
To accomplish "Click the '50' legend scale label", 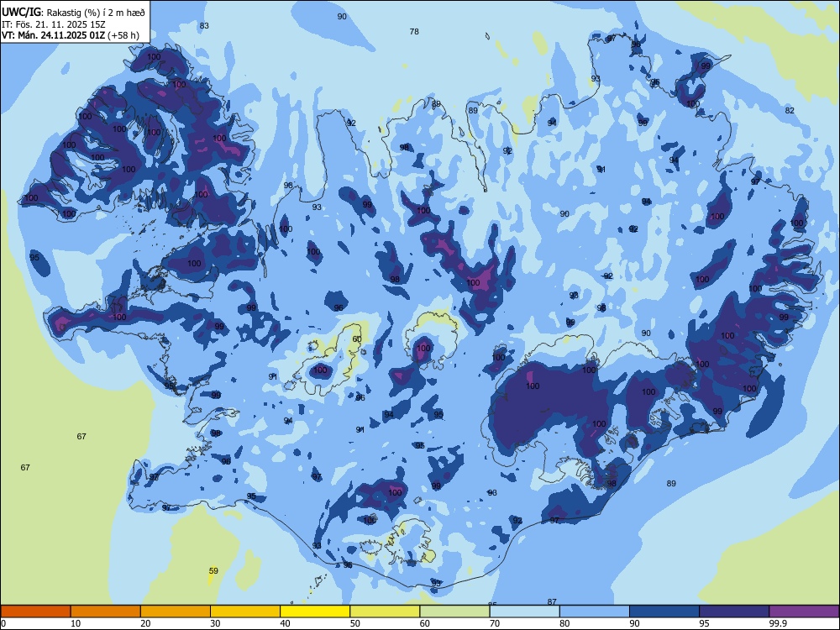I will pos(355,623).
